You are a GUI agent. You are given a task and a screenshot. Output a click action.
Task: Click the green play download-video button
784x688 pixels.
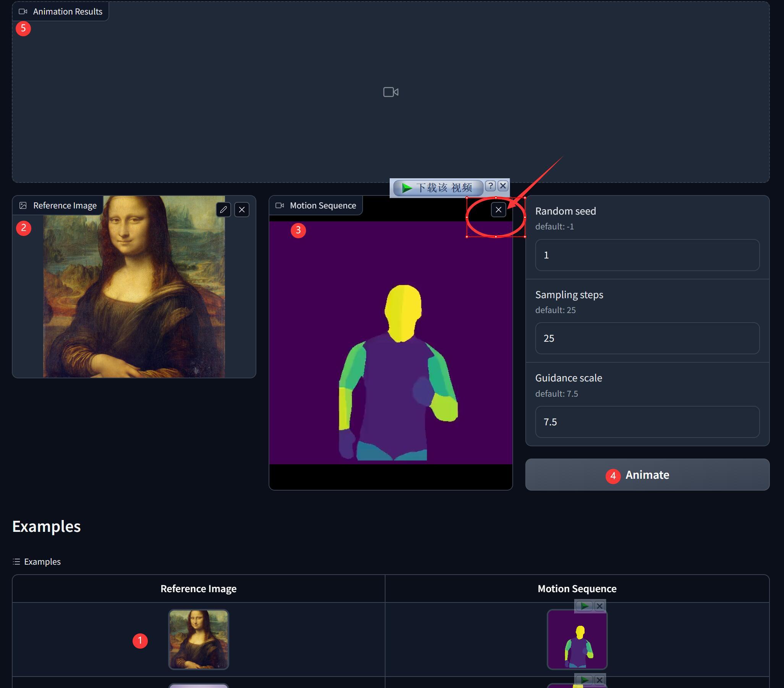(x=437, y=188)
